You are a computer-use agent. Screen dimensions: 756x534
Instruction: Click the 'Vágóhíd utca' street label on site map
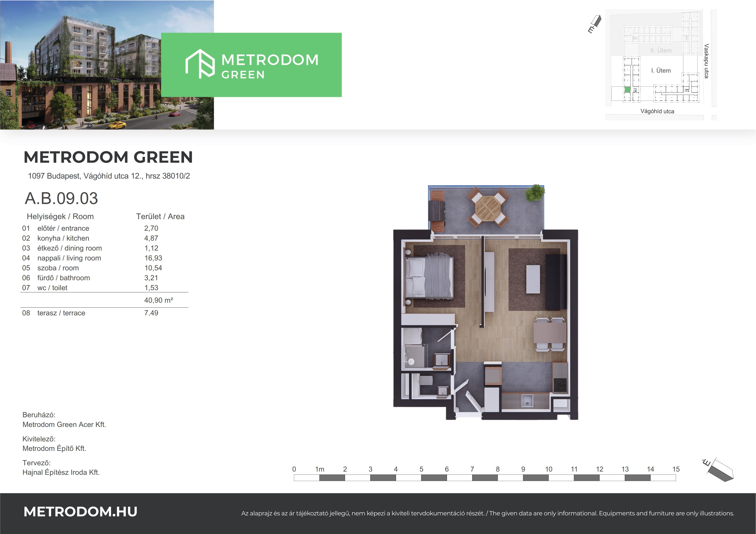(x=657, y=111)
